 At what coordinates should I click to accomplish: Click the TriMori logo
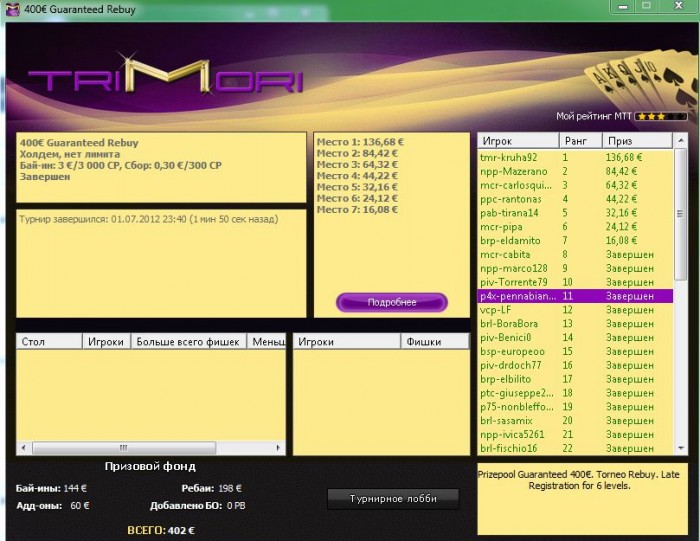(165, 76)
